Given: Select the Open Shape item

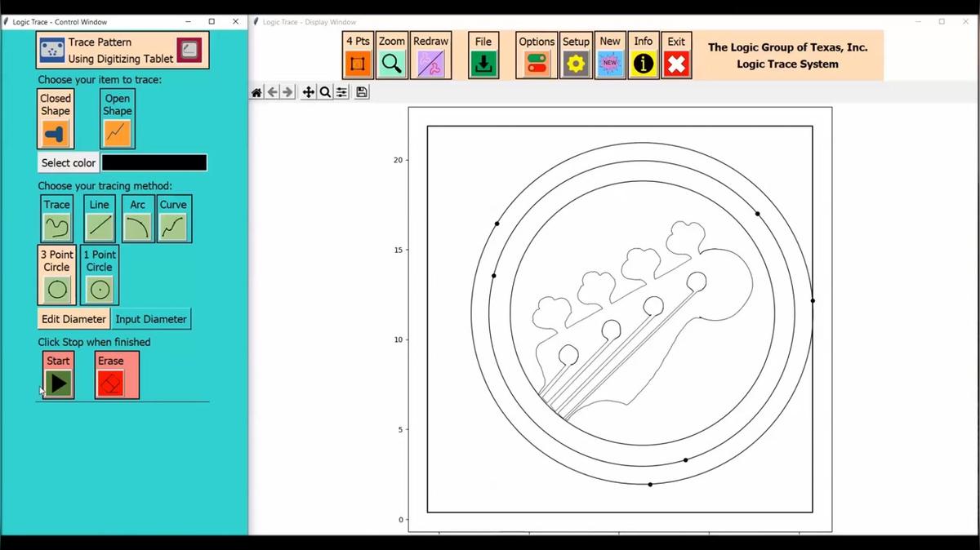Looking at the screenshot, I should click(x=118, y=119).
